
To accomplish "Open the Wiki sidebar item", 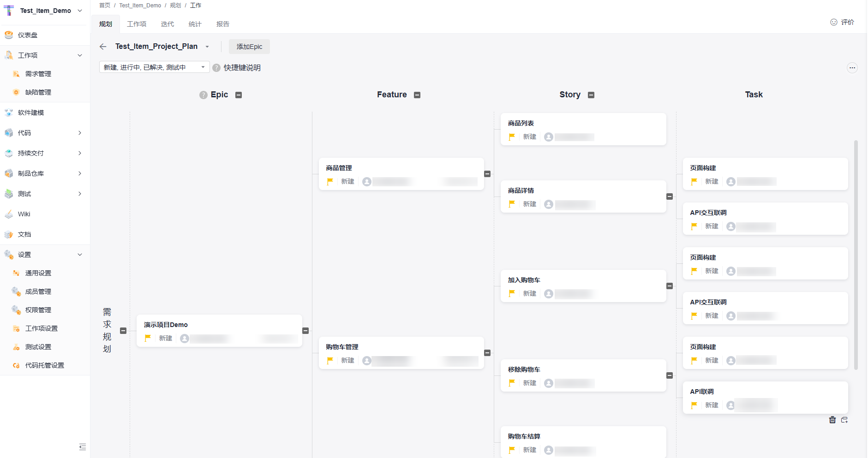I will tap(24, 214).
